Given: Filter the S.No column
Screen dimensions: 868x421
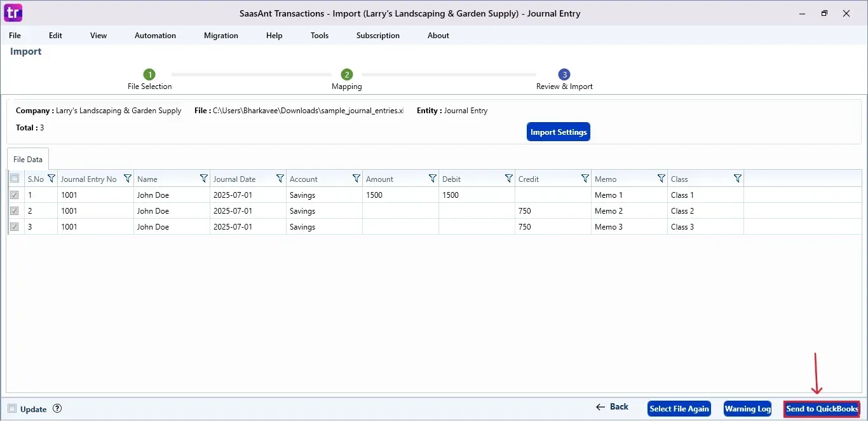Looking at the screenshot, I should (x=51, y=179).
